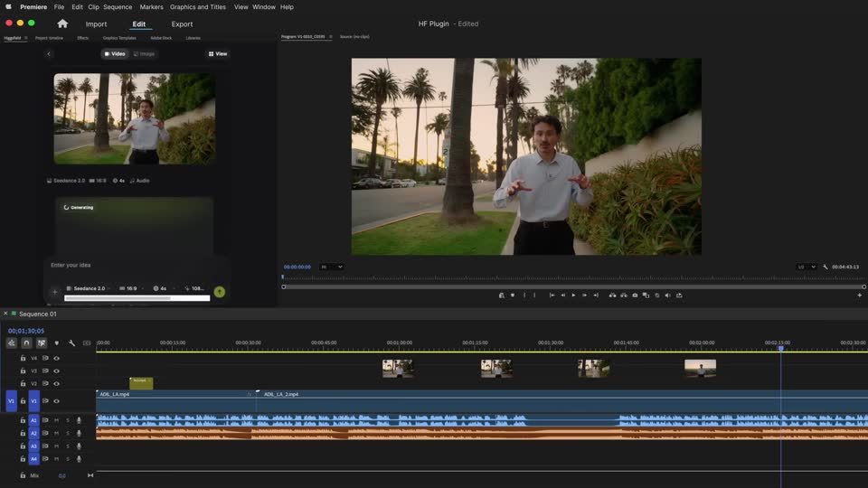868x488 pixels.
Task: Open the File menu
Action: (60, 7)
